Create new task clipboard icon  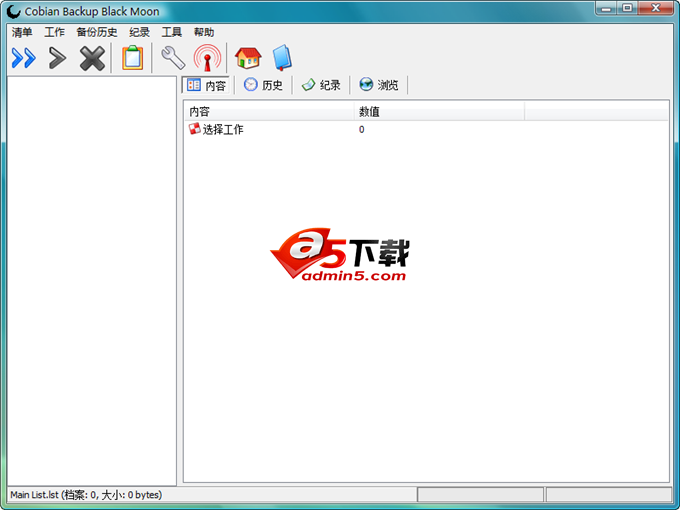click(x=132, y=58)
